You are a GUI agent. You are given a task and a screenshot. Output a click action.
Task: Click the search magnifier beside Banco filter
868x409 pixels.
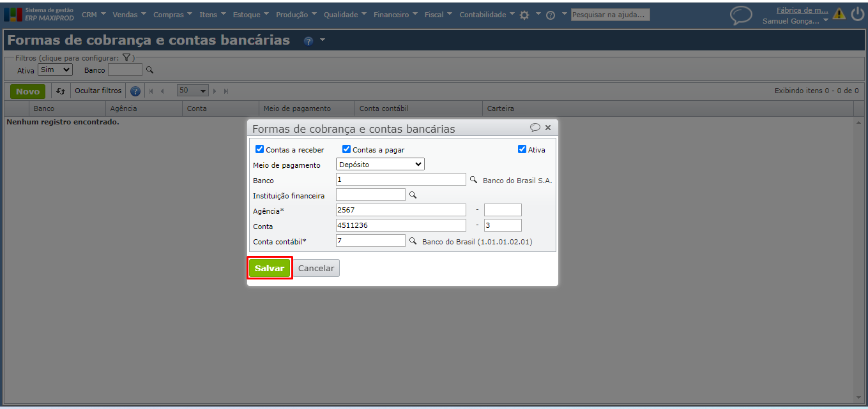pyautogui.click(x=149, y=70)
